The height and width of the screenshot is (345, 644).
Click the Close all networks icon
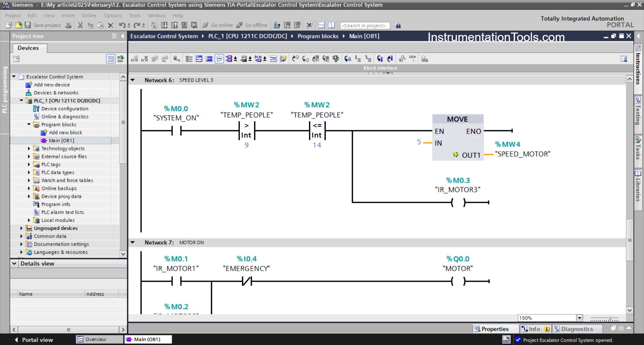(x=209, y=59)
